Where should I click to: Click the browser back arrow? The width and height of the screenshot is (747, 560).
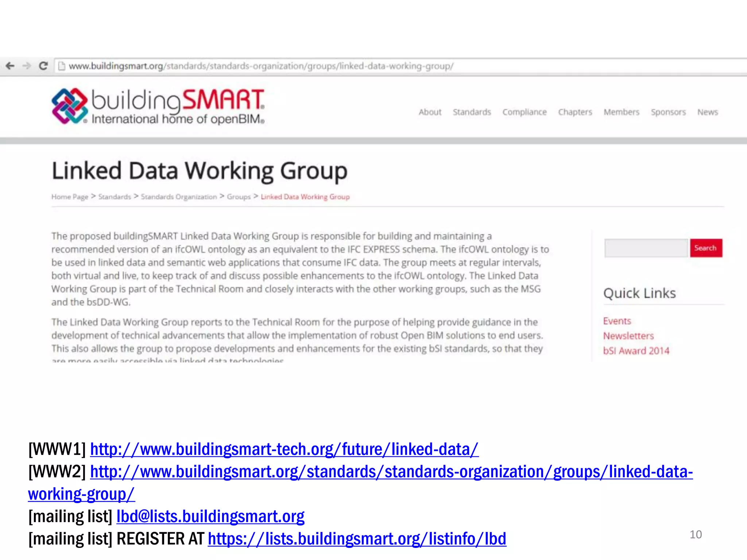[x=10, y=66]
